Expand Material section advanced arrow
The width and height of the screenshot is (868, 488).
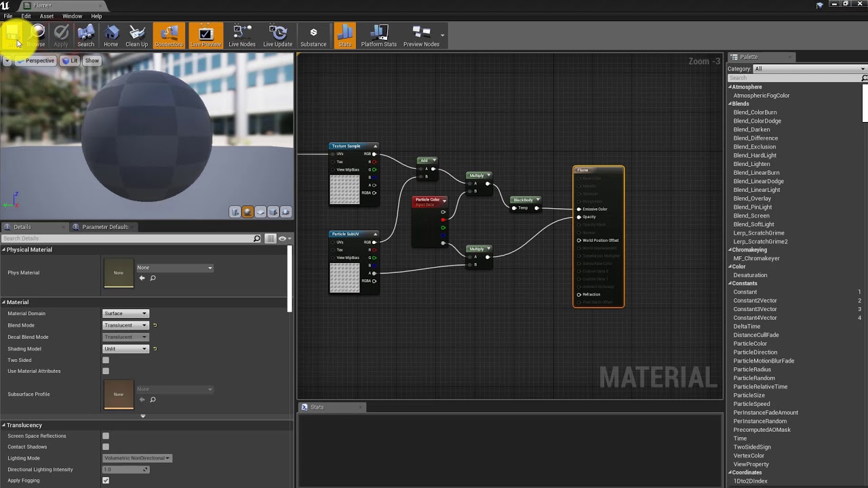click(142, 416)
